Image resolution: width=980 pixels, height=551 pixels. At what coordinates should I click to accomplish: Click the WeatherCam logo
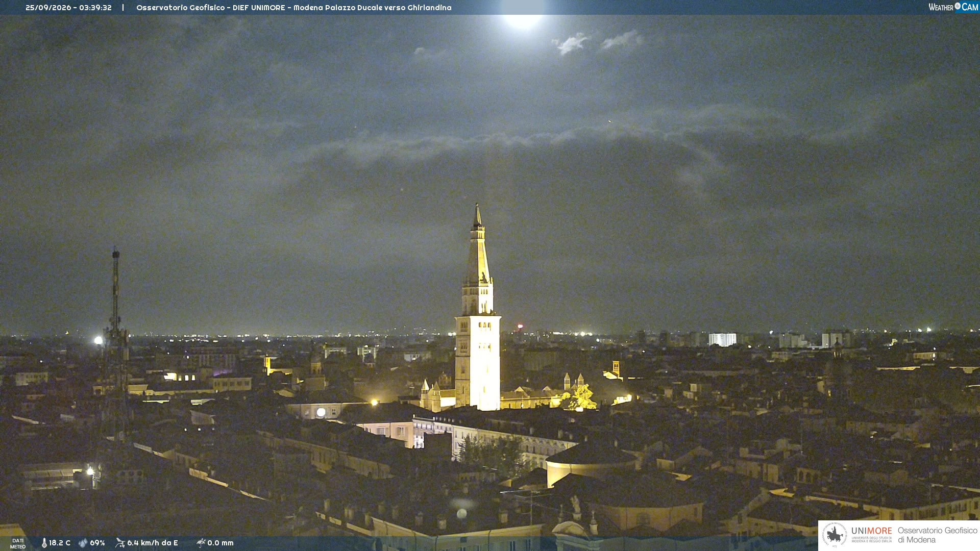tap(953, 7)
